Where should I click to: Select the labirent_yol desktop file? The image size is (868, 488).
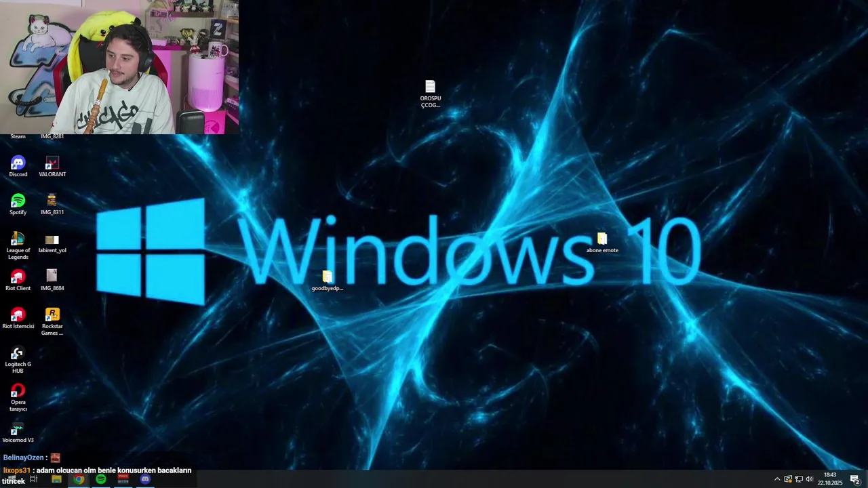tap(52, 243)
